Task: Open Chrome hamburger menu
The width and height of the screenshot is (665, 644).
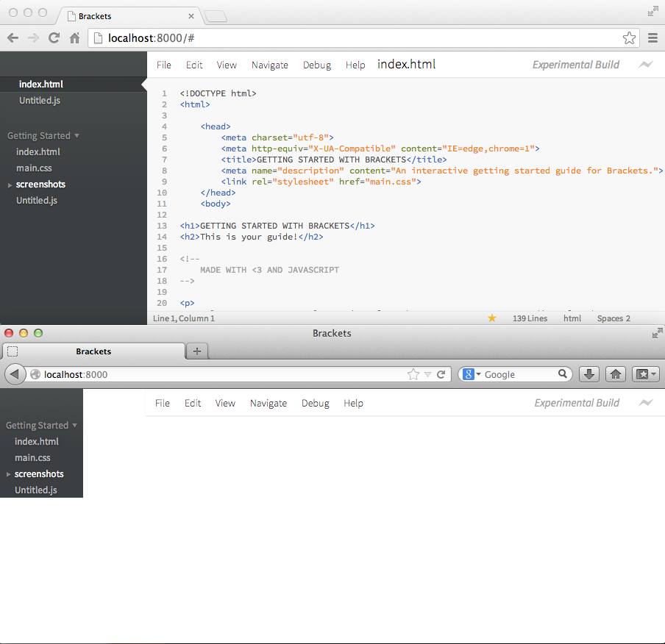Action: point(652,38)
